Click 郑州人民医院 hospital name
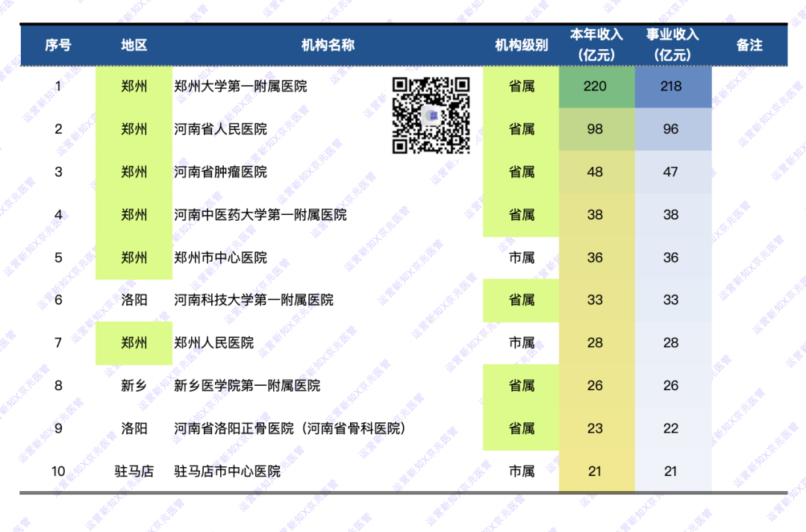Image resolution: width=806 pixels, height=532 pixels. click(214, 342)
